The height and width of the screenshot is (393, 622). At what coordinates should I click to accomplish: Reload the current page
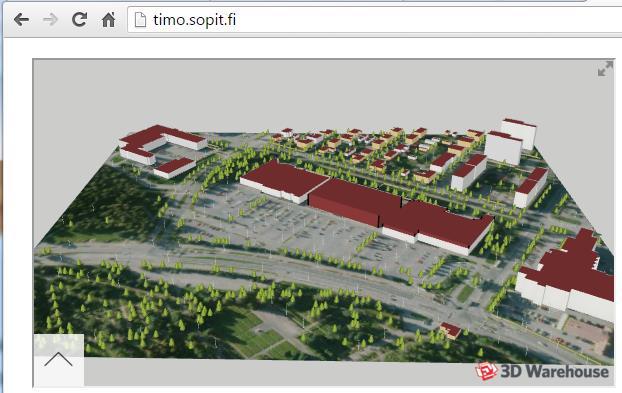(x=79, y=19)
